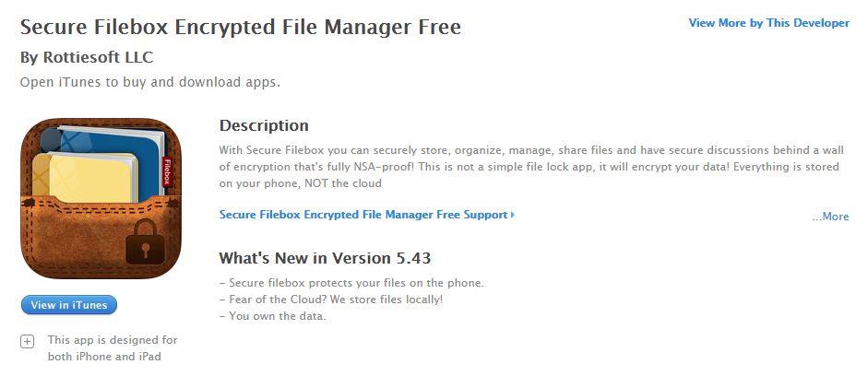Open the View in iTunes button

click(68, 305)
